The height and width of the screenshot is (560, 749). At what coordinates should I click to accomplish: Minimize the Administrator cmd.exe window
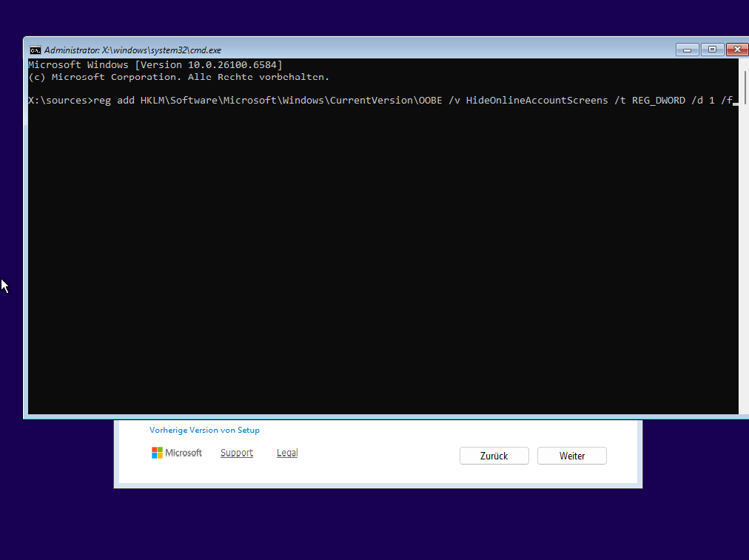point(688,50)
